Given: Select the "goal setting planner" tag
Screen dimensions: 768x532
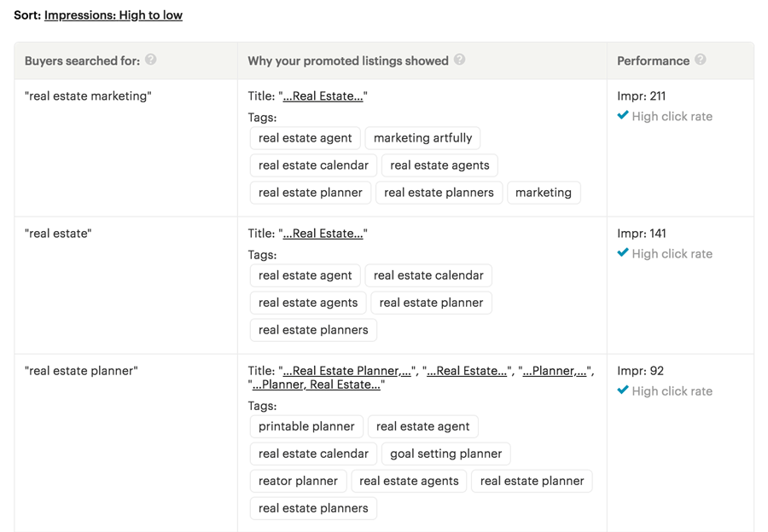Looking at the screenshot, I should [x=446, y=454].
